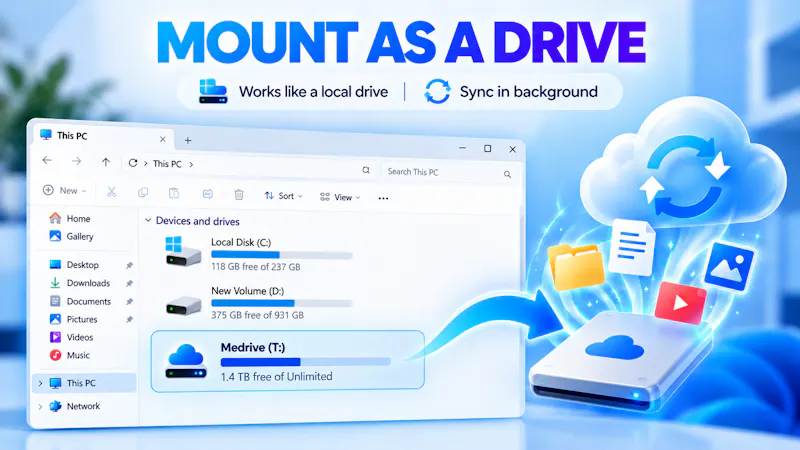
Task: Unpin Documents using its pin icon
Action: [130, 302]
